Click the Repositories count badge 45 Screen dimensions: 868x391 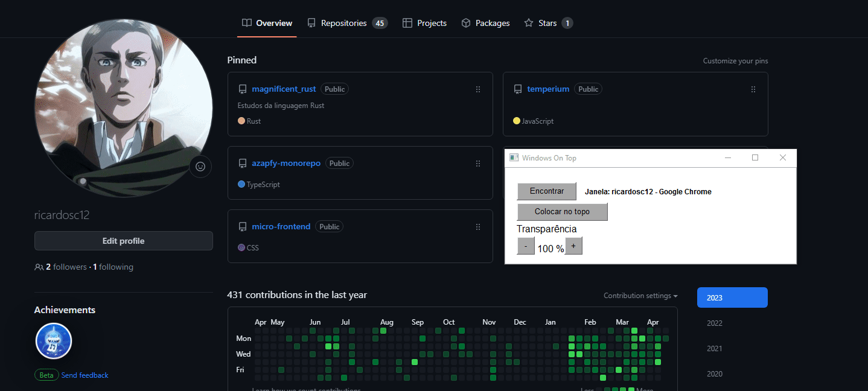pyautogui.click(x=380, y=23)
